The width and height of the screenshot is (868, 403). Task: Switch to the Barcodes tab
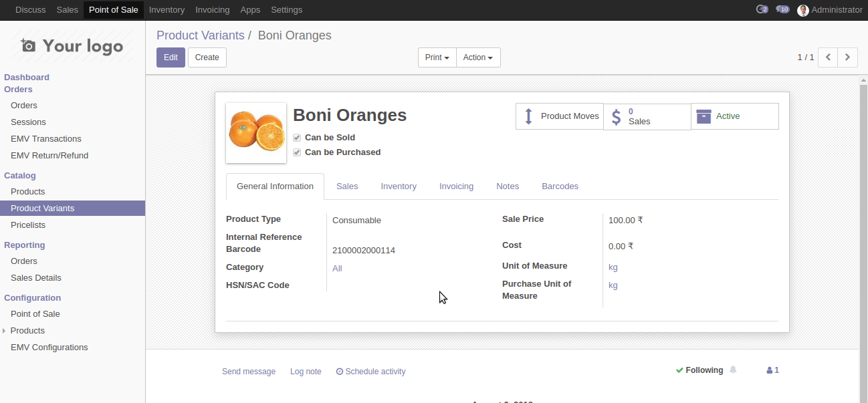pos(560,186)
